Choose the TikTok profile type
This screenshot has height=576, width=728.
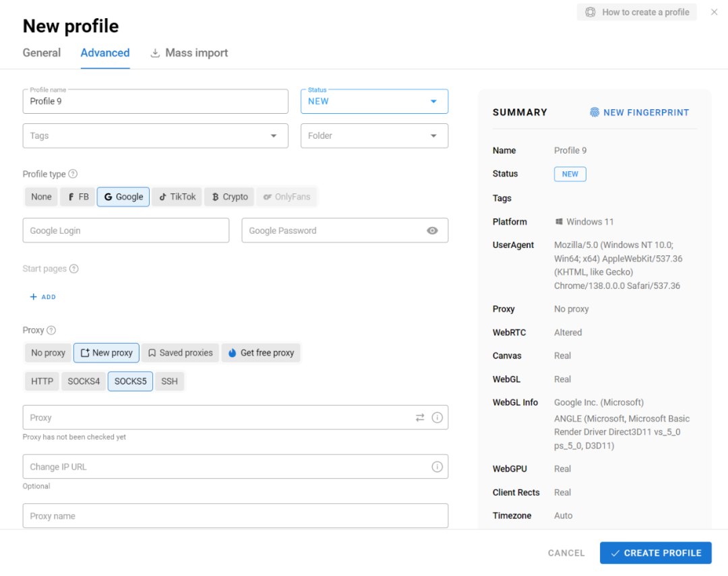(x=177, y=197)
